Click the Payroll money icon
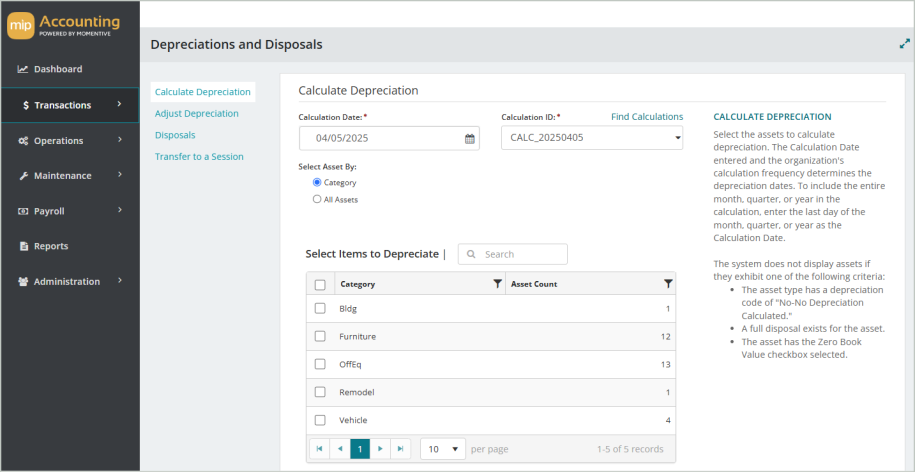The width and height of the screenshot is (915, 472). 23,211
